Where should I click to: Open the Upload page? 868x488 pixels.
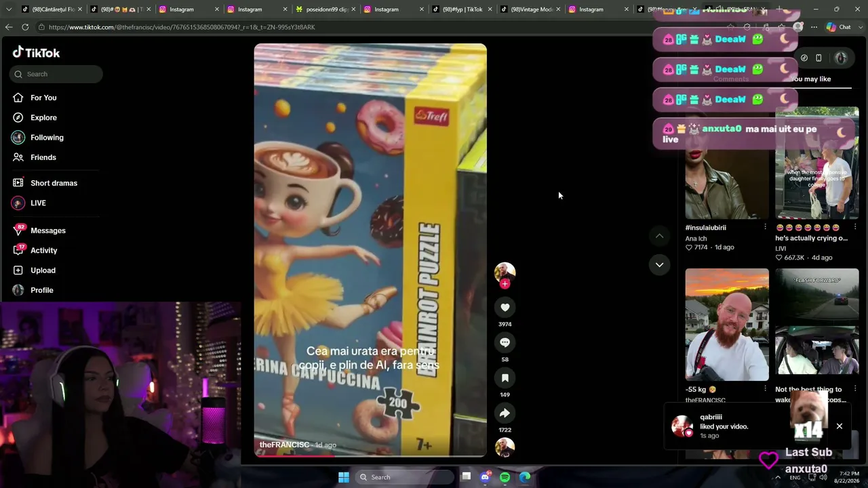(x=43, y=270)
